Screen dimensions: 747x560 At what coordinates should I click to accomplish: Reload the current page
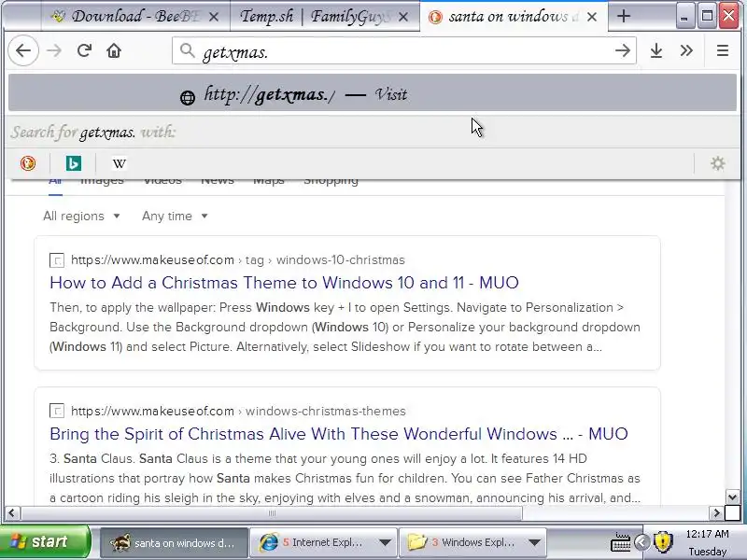coord(84,50)
